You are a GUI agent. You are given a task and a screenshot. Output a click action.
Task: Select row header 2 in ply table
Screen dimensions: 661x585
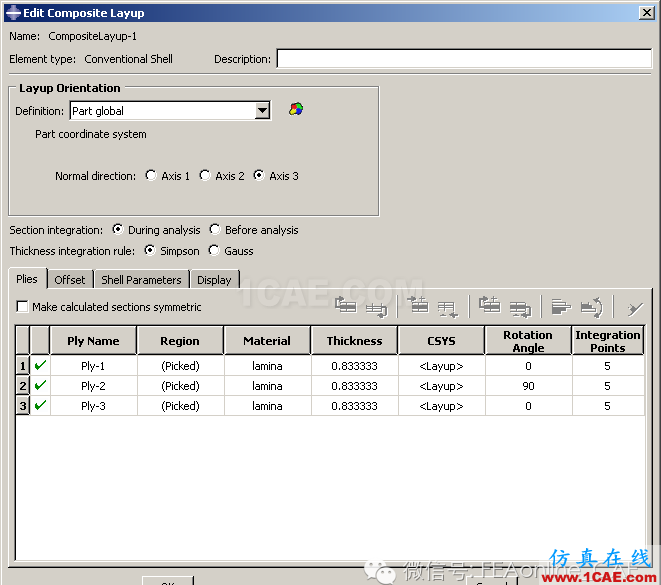click(x=22, y=386)
